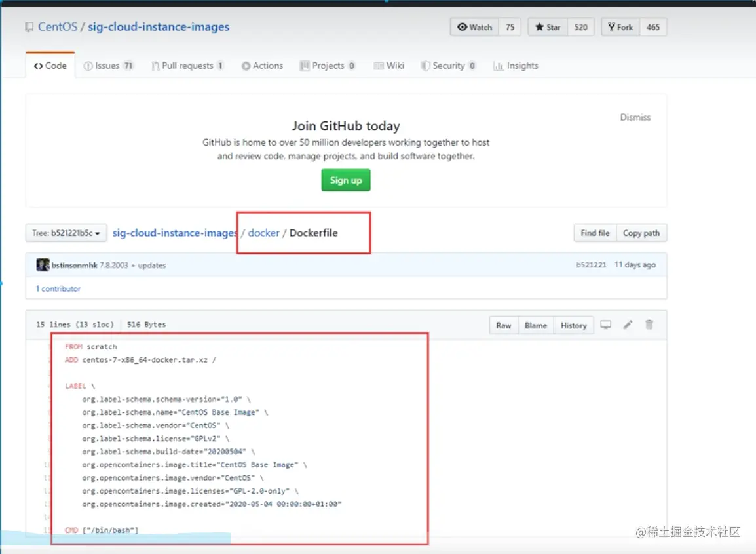Image resolution: width=756 pixels, height=554 pixels.
Task: View the Raw file
Action: (503, 325)
